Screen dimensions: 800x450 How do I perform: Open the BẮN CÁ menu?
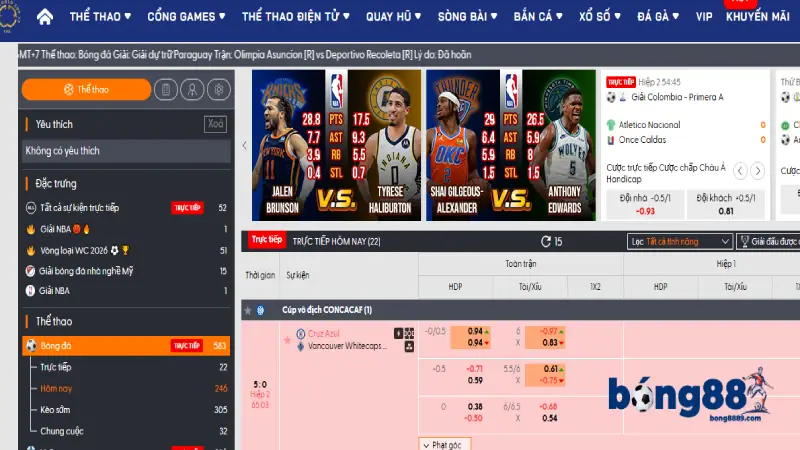(538, 17)
